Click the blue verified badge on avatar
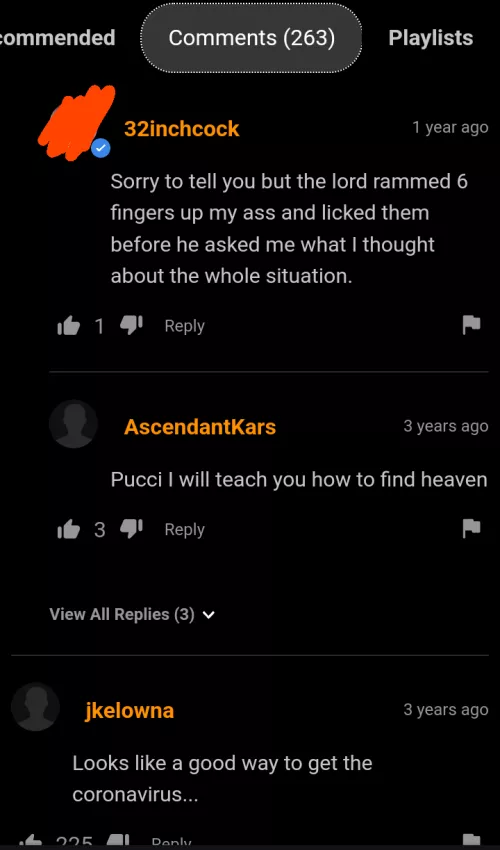 [x=100, y=149]
